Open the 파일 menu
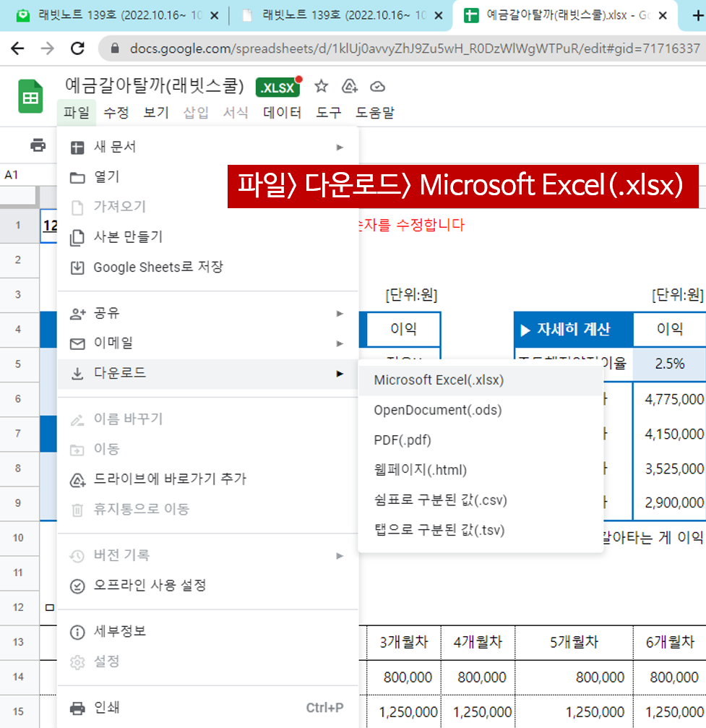This screenshot has height=728, width=706. point(77,112)
